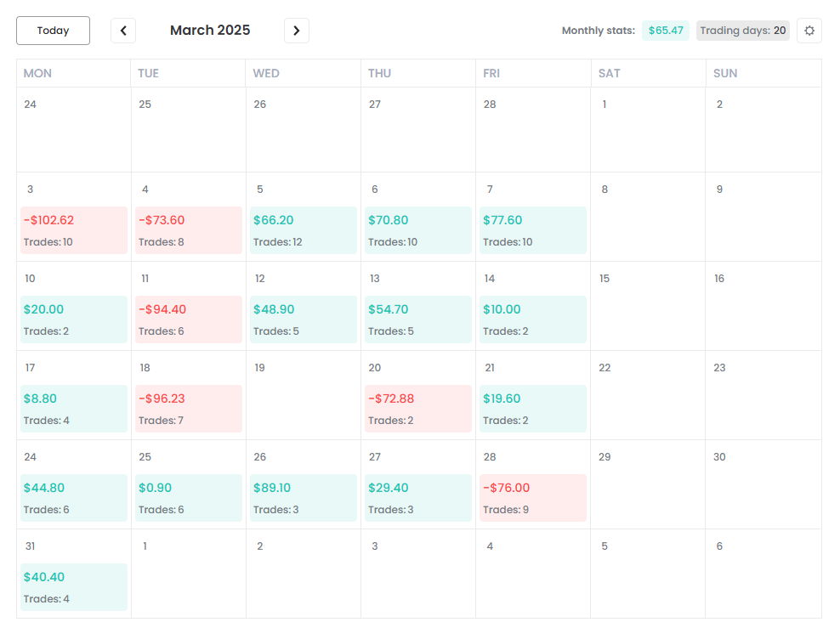Click the Trading days: 20 badge
Image resolution: width=840 pixels, height=639 pixels.
(742, 31)
